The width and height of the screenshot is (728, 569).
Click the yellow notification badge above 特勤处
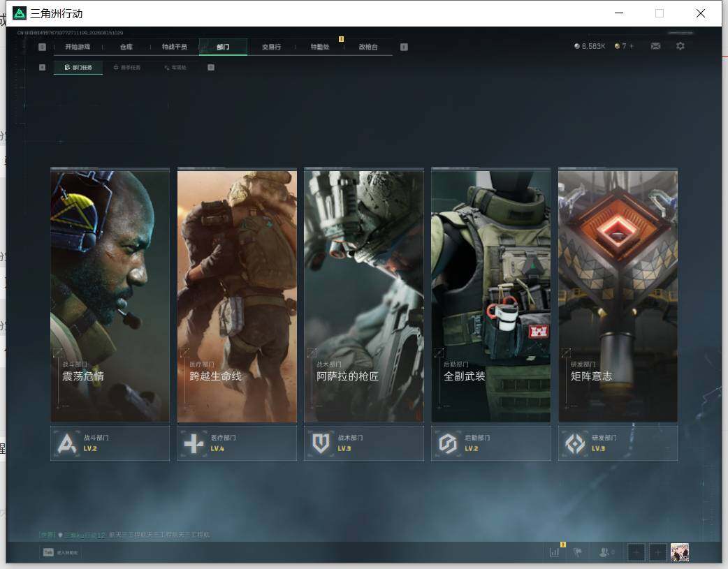[341, 39]
